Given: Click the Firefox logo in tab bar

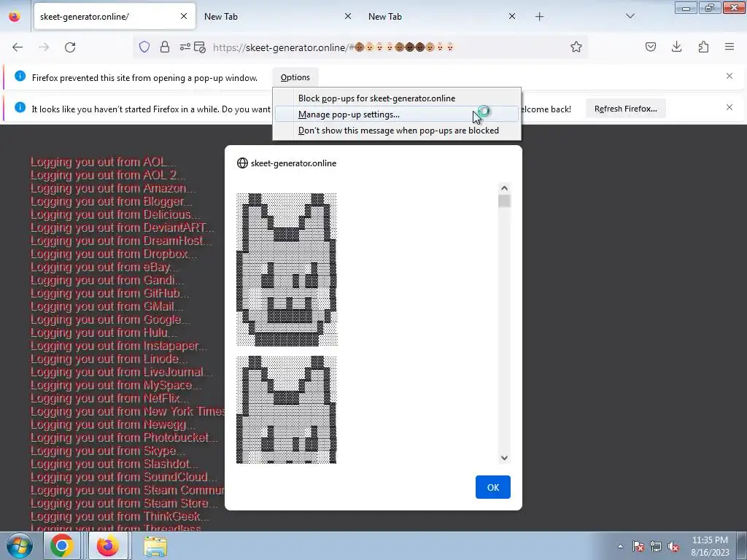Looking at the screenshot, I should point(15,17).
